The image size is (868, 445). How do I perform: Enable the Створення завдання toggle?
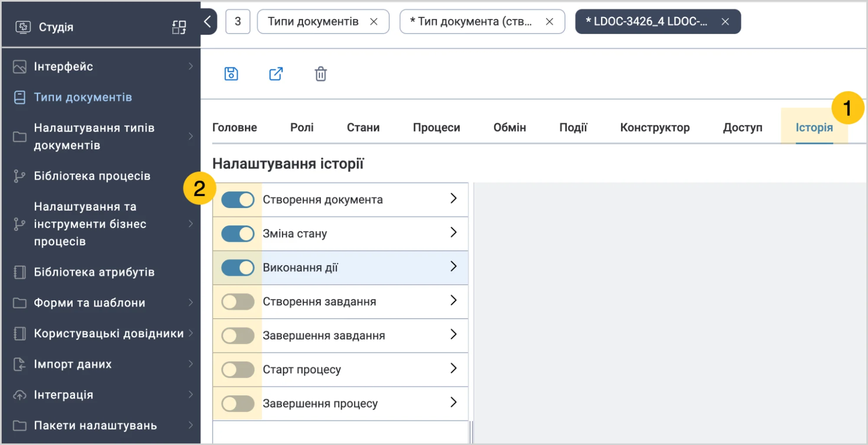coord(238,301)
